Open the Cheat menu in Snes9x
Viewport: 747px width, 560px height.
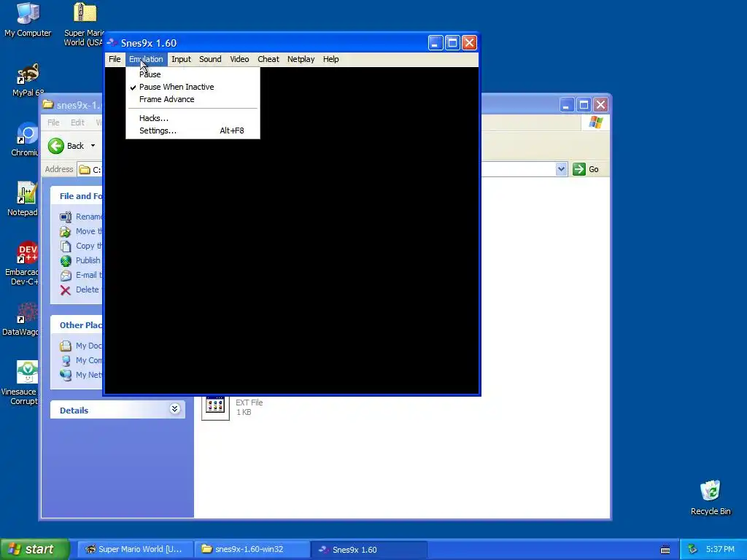click(x=268, y=59)
